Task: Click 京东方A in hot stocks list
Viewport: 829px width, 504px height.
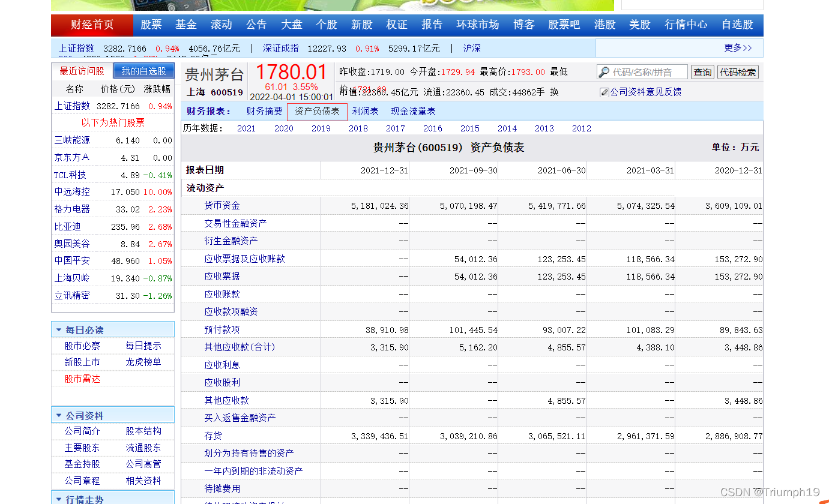Action: click(x=72, y=158)
